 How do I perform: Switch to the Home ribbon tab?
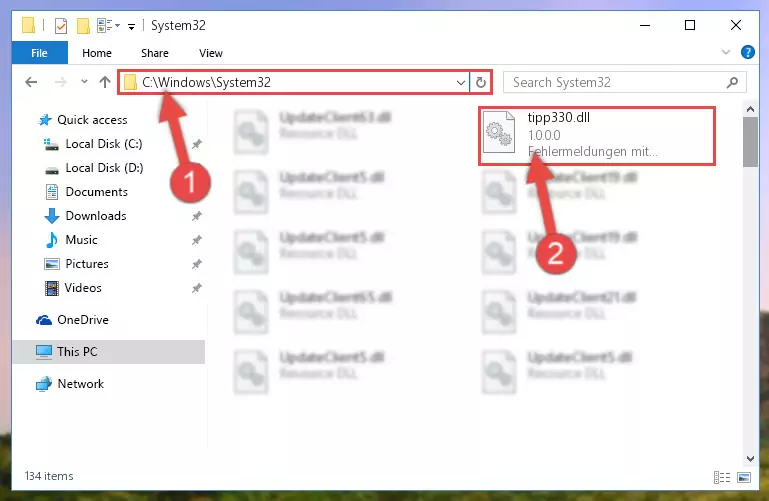[x=97, y=53]
